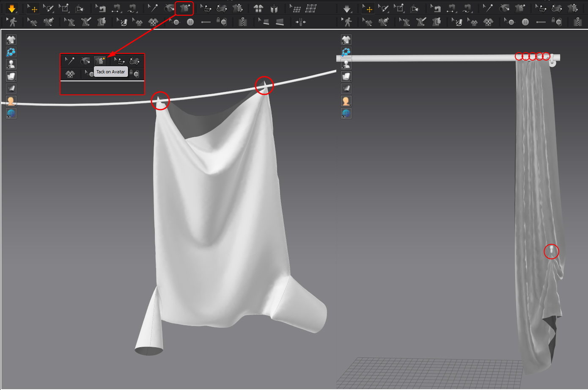Click Reset 3D Arrangement icon in left toolbar
588x390 pixels.
[274, 8]
